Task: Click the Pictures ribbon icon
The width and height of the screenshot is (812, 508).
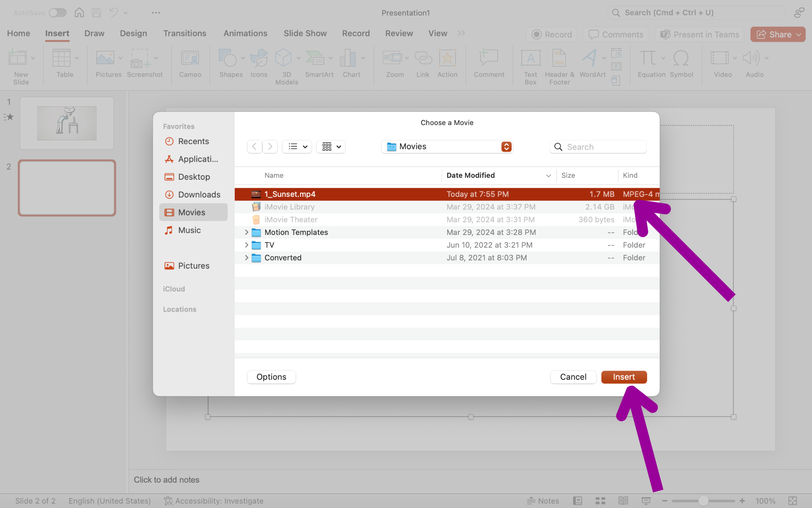Action: (x=105, y=58)
